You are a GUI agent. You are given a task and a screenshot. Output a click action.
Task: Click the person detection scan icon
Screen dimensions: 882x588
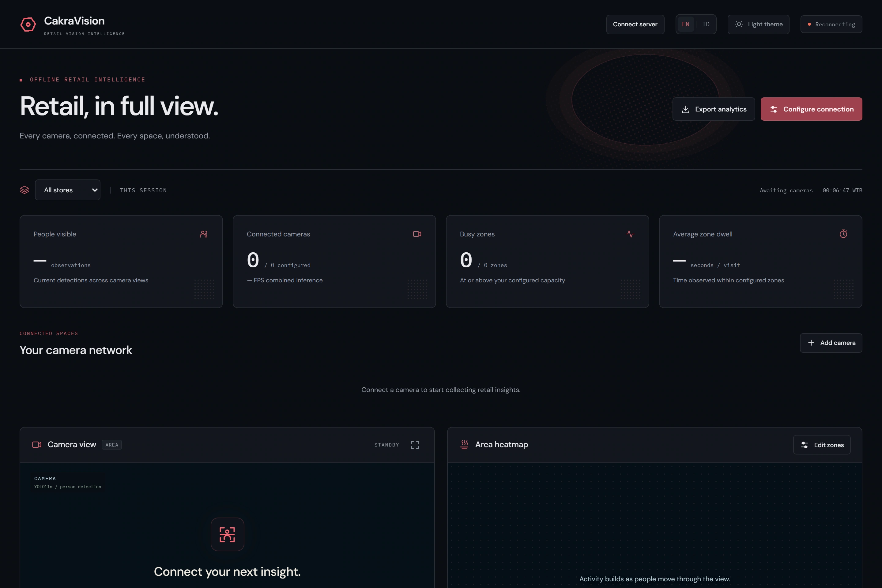(227, 534)
